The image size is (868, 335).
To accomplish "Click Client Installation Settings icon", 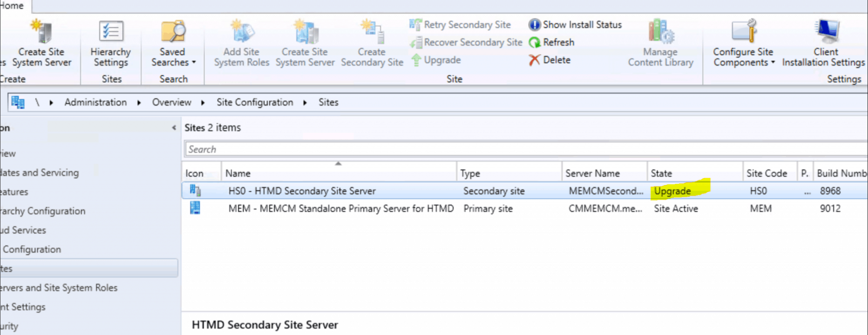I will [826, 32].
